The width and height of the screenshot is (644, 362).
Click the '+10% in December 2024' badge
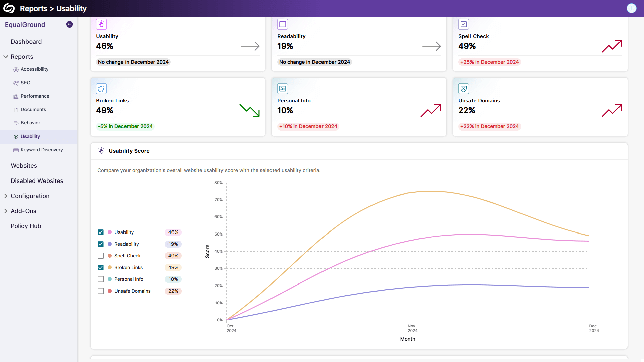tap(308, 126)
